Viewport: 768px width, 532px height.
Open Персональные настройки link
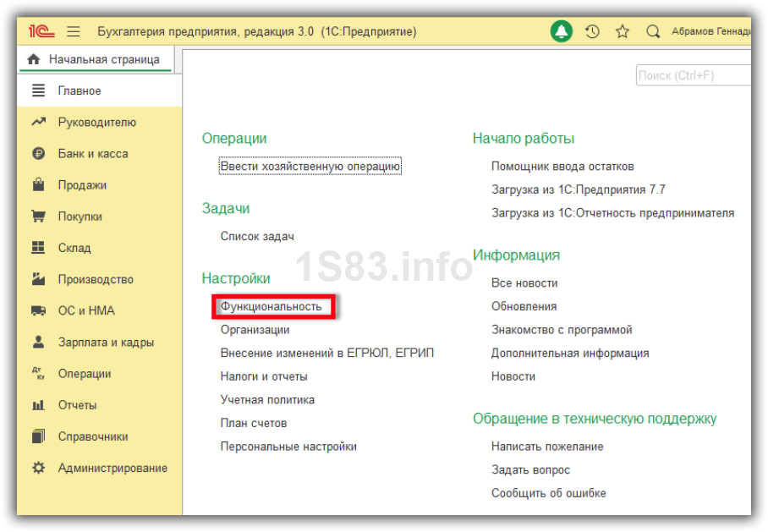coord(288,447)
